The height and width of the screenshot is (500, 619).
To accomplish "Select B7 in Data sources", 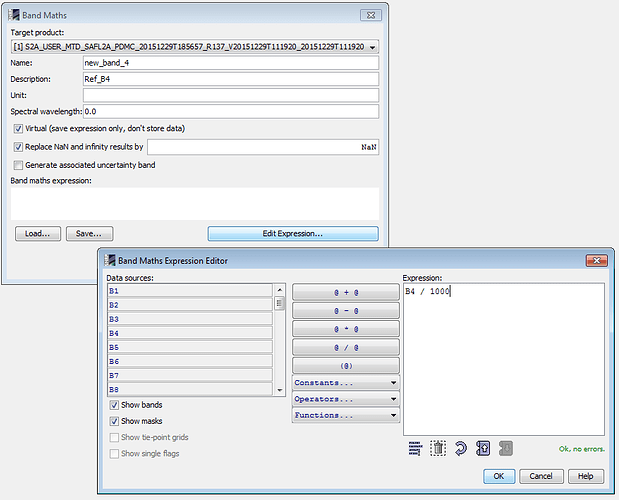I will tap(190, 375).
